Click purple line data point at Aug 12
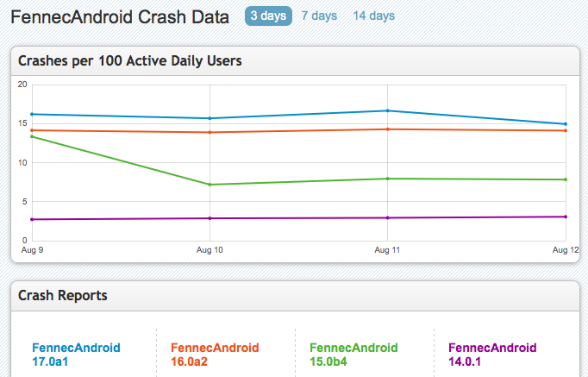The image size is (588, 377). (565, 217)
